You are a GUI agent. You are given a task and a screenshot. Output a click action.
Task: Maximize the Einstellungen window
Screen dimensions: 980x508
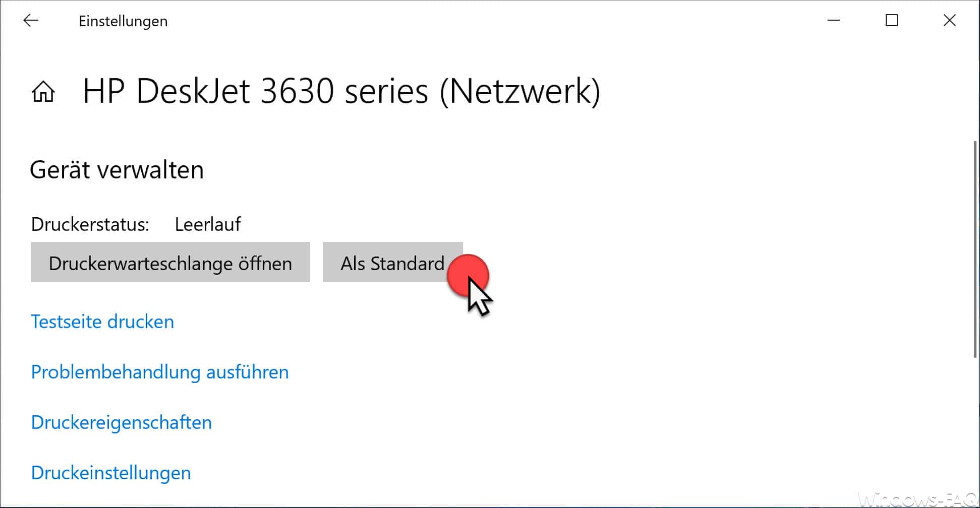coord(892,20)
